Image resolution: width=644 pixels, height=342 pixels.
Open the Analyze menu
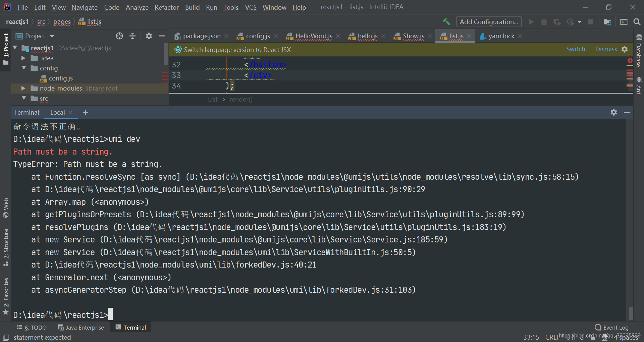tap(137, 7)
